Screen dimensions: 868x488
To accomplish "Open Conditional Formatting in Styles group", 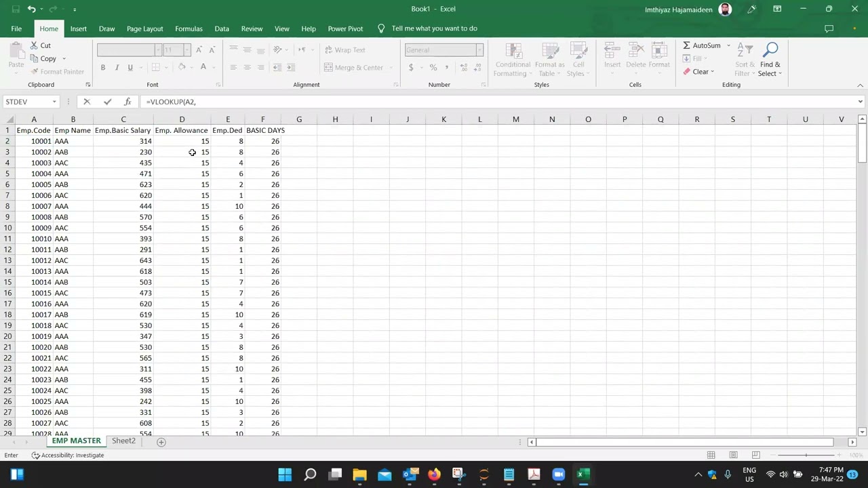I will (513, 60).
